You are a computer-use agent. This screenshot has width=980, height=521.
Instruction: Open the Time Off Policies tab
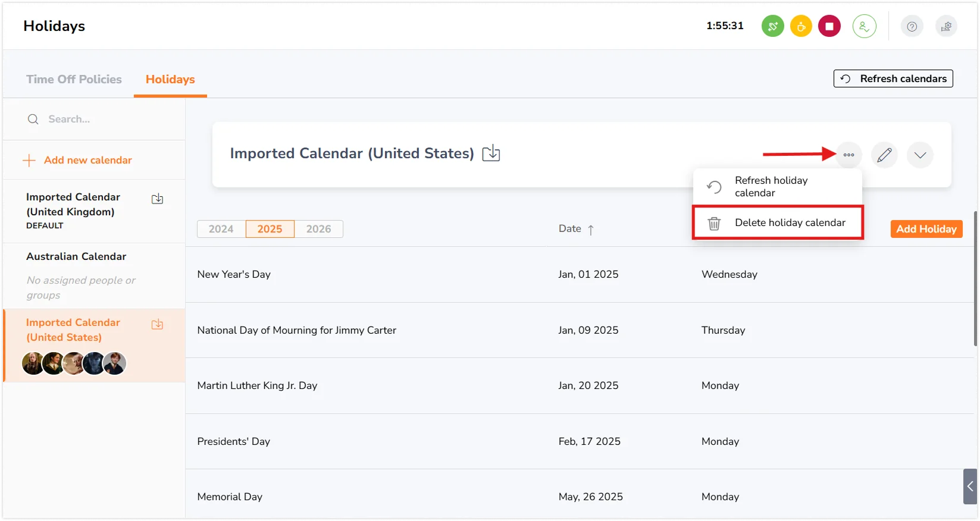coord(74,80)
